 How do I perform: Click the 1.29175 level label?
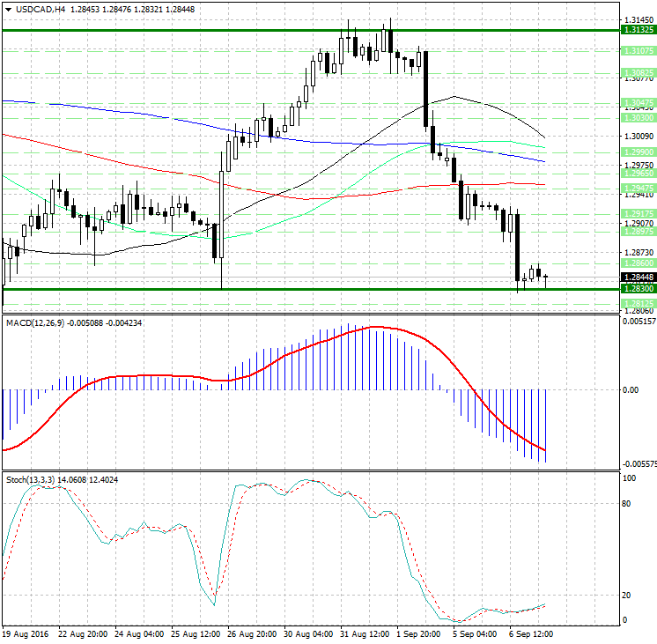[637, 213]
